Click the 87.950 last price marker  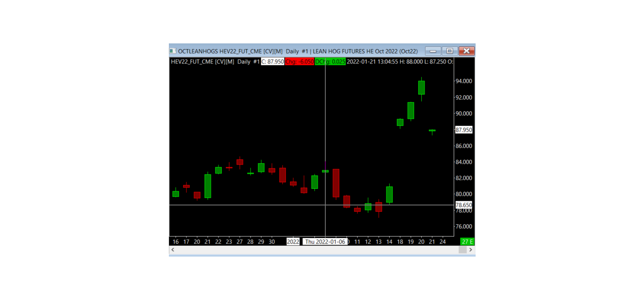pos(464,130)
